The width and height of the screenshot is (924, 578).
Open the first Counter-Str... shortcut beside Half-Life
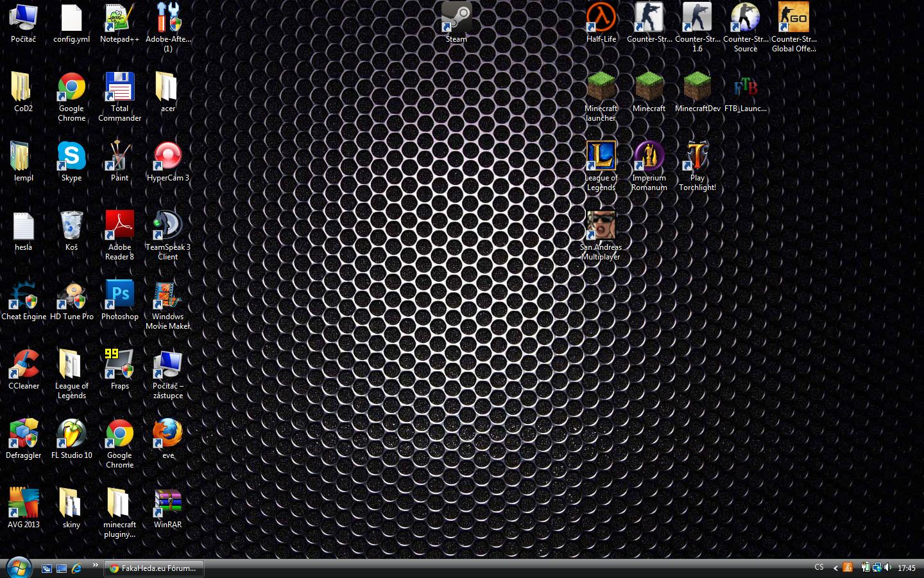649,22
